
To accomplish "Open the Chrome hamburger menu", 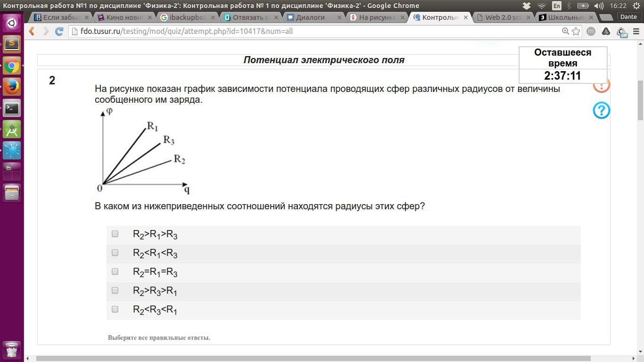I will point(636,32).
